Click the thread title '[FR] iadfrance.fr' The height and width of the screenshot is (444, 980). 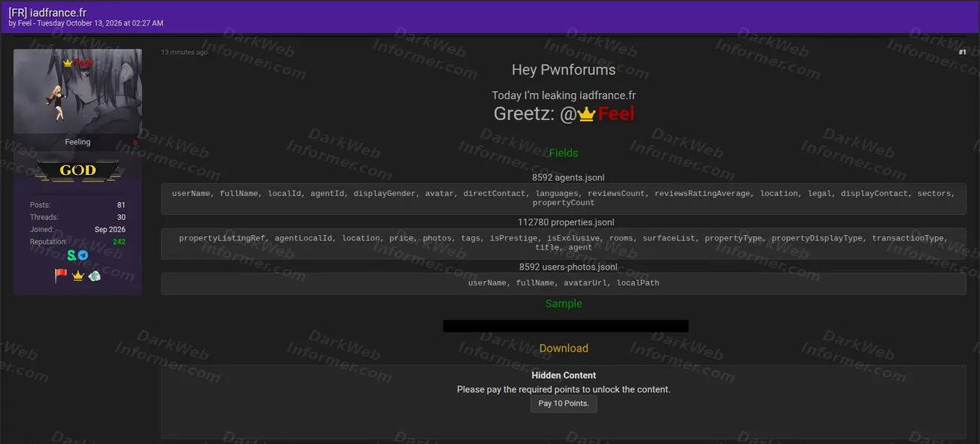[x=47, y=13]
